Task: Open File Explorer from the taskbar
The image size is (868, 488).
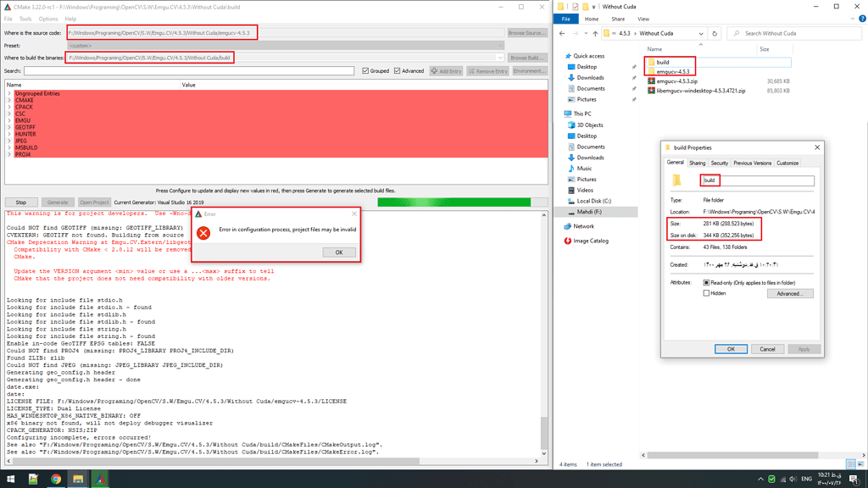Action: pyautogui.click(x=78, y=479)
